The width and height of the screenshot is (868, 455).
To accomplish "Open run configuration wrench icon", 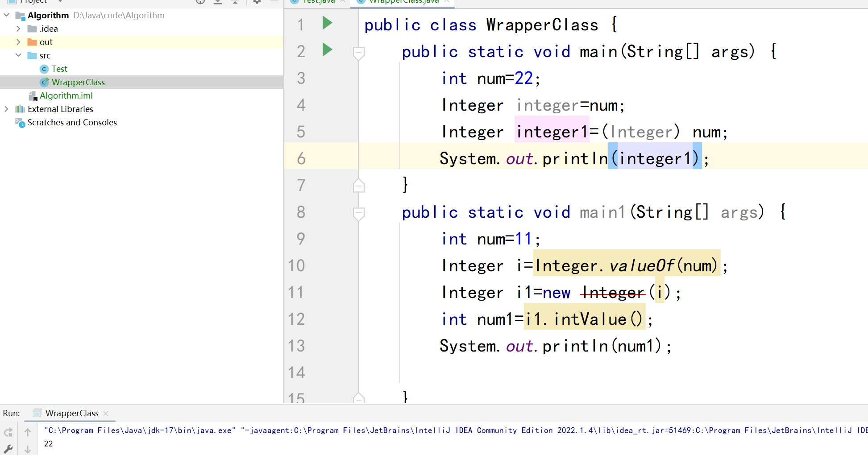I will (8, 449).
